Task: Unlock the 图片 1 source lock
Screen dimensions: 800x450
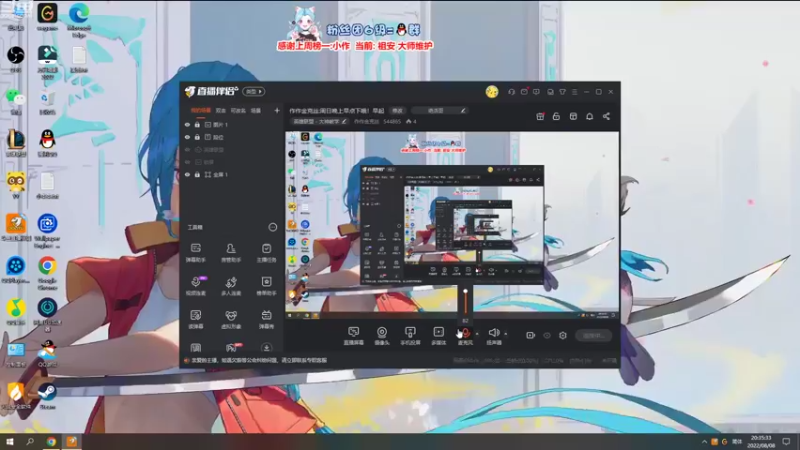Action: pos(197,124)
